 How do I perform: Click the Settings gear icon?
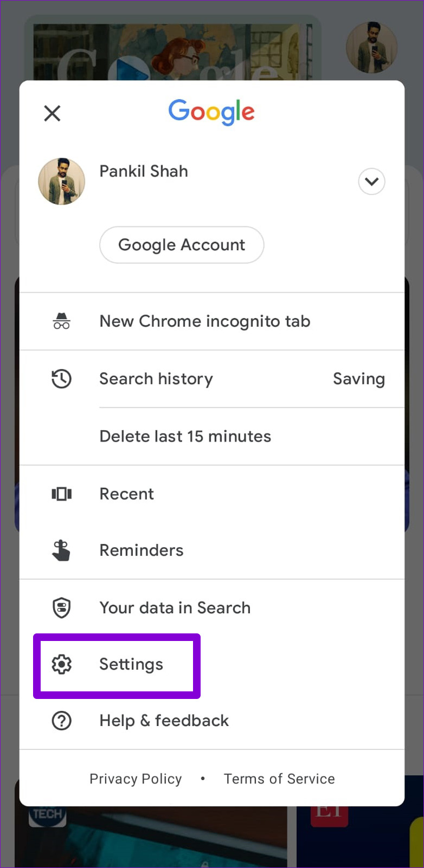61,664
